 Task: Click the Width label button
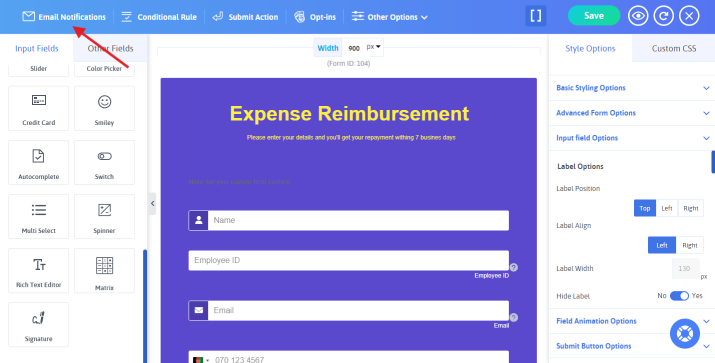tap(328, 48)
